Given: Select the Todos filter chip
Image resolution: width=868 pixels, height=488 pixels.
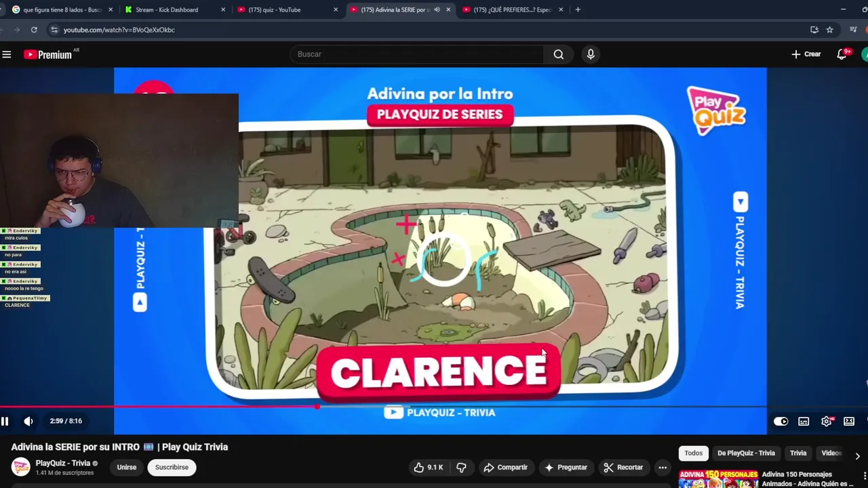Looking at the screenshot, I should 693,453.
